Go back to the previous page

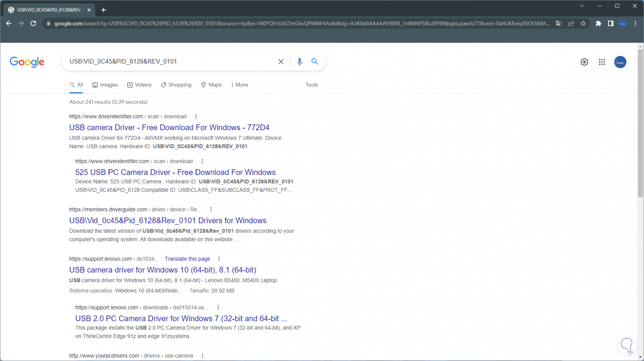[x=9, y=23]
